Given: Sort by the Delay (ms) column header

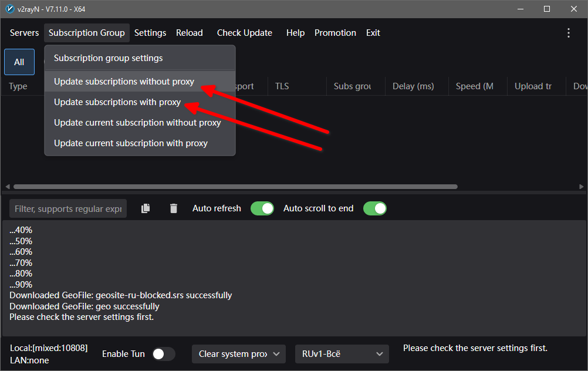Looking at the screenshot, I should click(417, 86).
